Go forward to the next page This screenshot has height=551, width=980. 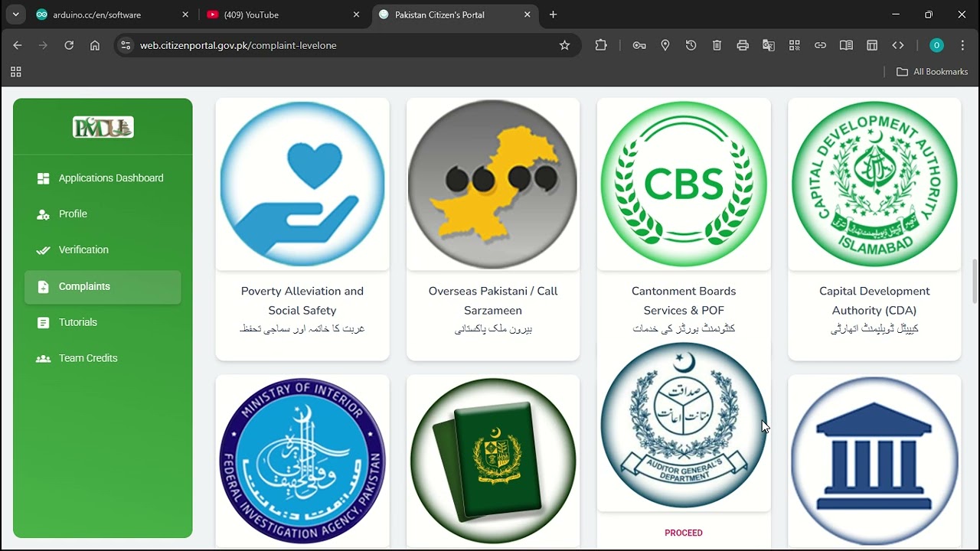[43, 45]
